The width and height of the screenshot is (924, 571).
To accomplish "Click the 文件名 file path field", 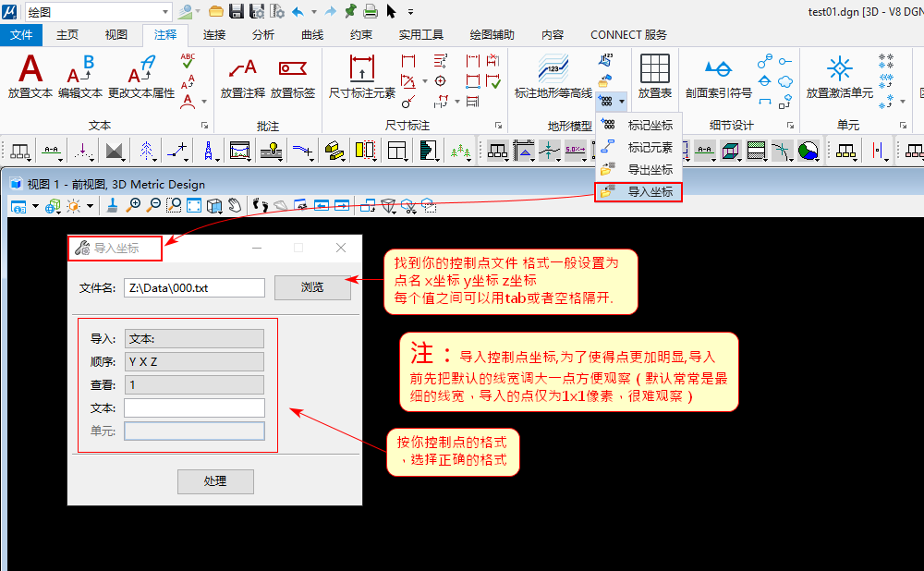I will click(194, 288).
